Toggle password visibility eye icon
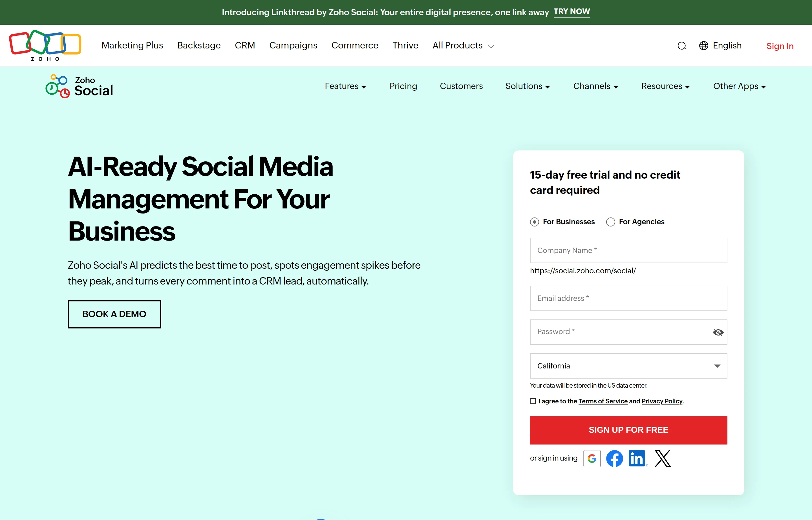This screenshot has width=812, height=520. coord(718,332)
